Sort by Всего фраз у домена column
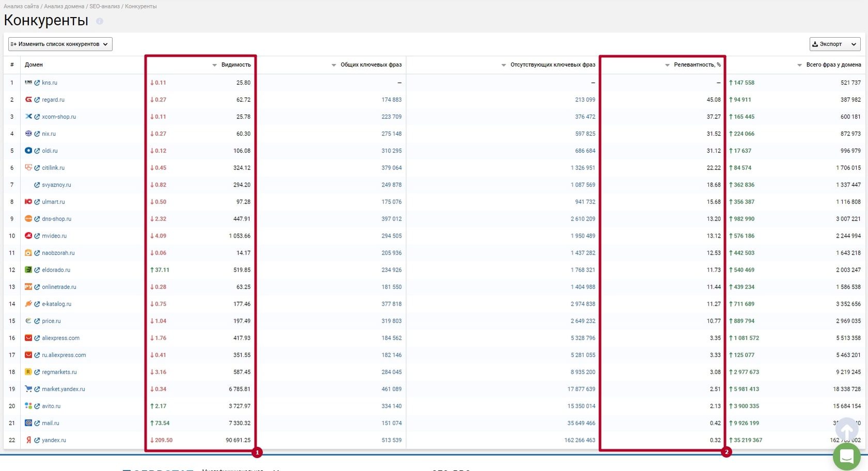The width and height of the screenshot is (868, 471). point(829,65)
